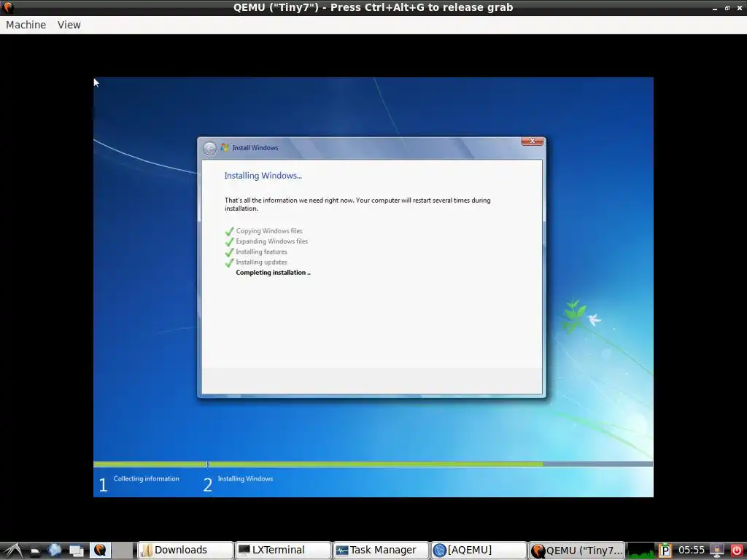Click the 'Installing updates' checkmark

(229, 262)
